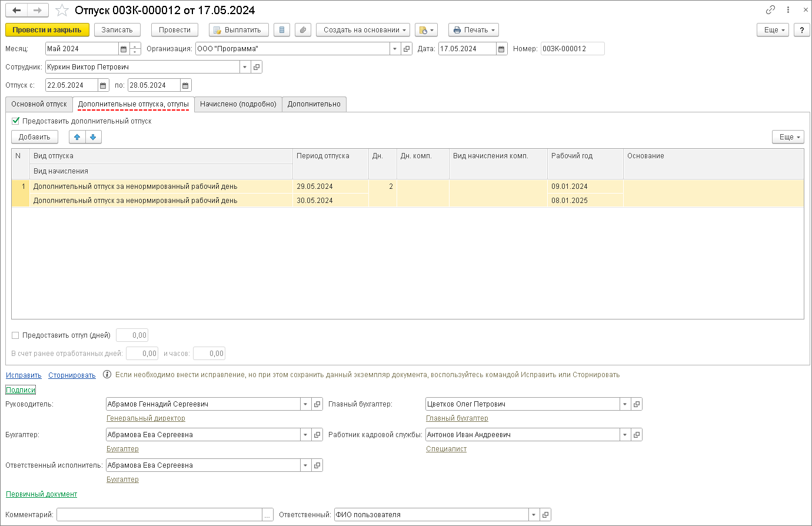Open calendar for vacation end date по
812x526 pixels.
click(186, 85)
